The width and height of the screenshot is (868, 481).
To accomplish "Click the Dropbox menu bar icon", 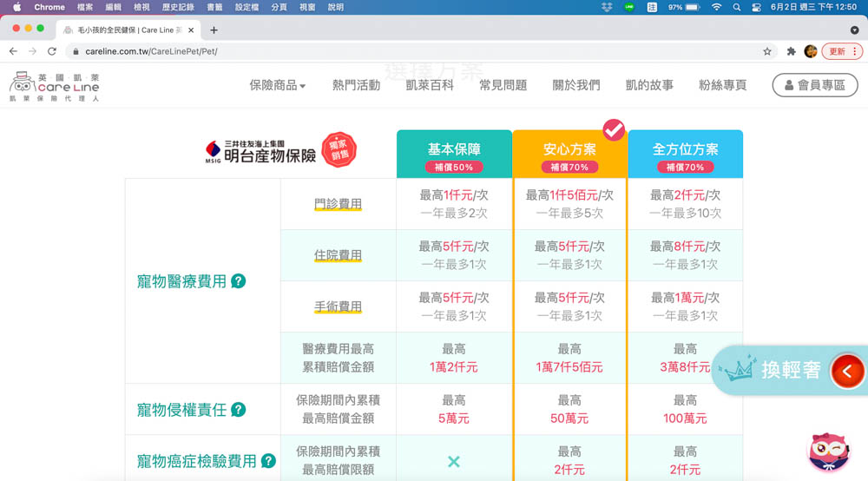I will 607,7.
